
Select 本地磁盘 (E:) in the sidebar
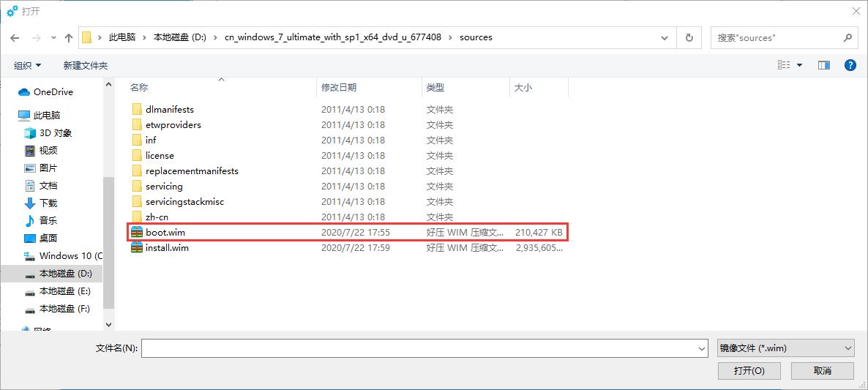(58, 291)
